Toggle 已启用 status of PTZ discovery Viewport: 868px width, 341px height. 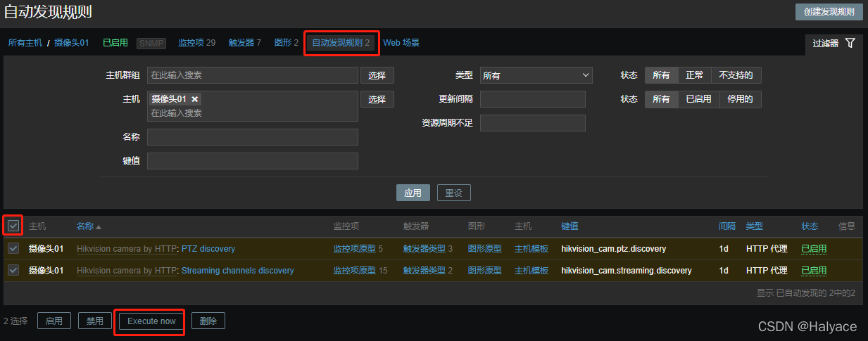point(814,249)
